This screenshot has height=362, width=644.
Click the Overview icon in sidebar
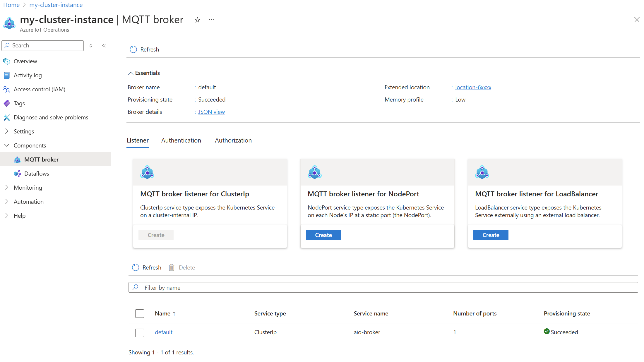(7, 61)
